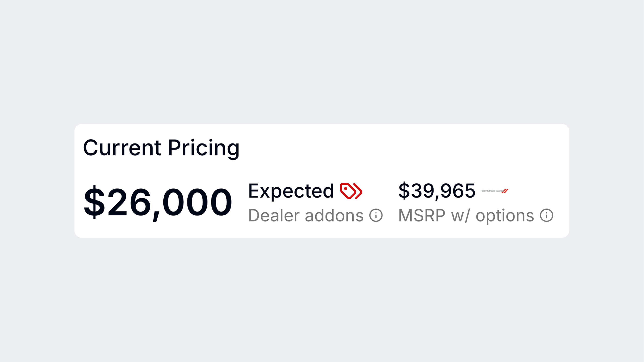
Task: Click the red price tags icon
Action: click(x=351, y=191)
